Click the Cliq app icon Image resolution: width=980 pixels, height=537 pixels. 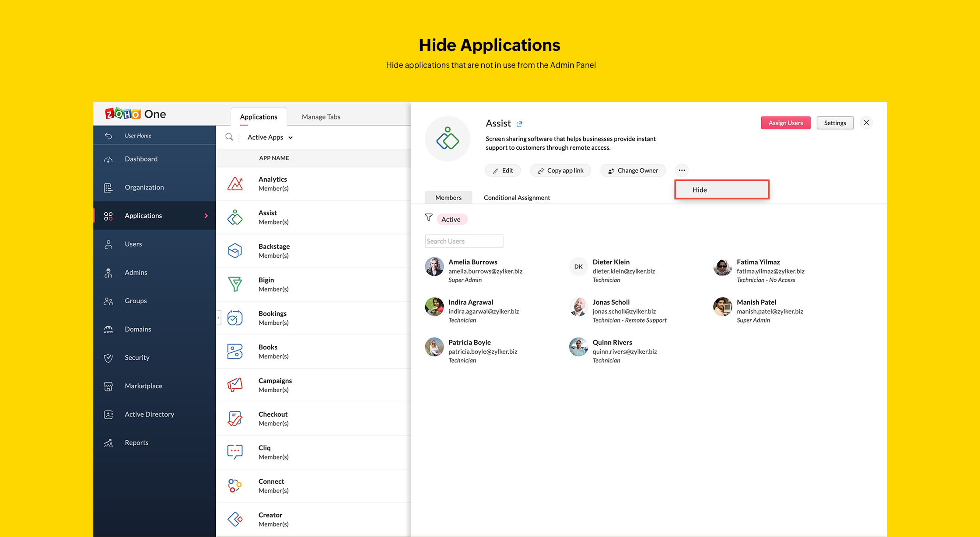[237, 453]
